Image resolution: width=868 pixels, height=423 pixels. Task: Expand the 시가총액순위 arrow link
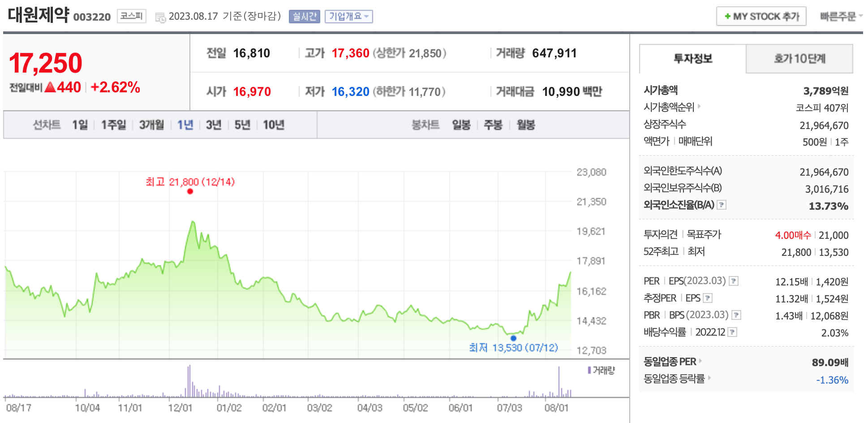click(699, 106)
